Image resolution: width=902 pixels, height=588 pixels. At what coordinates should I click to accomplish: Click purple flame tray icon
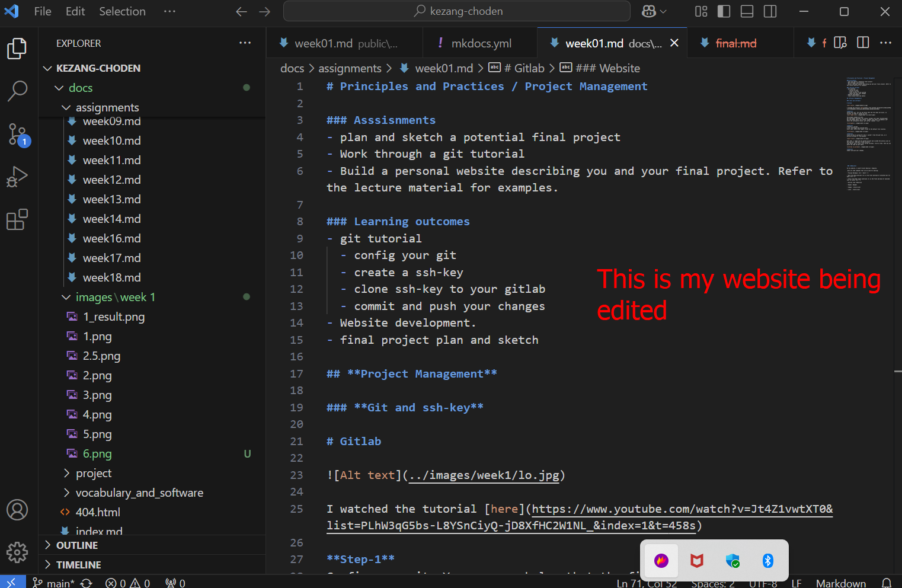click(x=661, y=560)
